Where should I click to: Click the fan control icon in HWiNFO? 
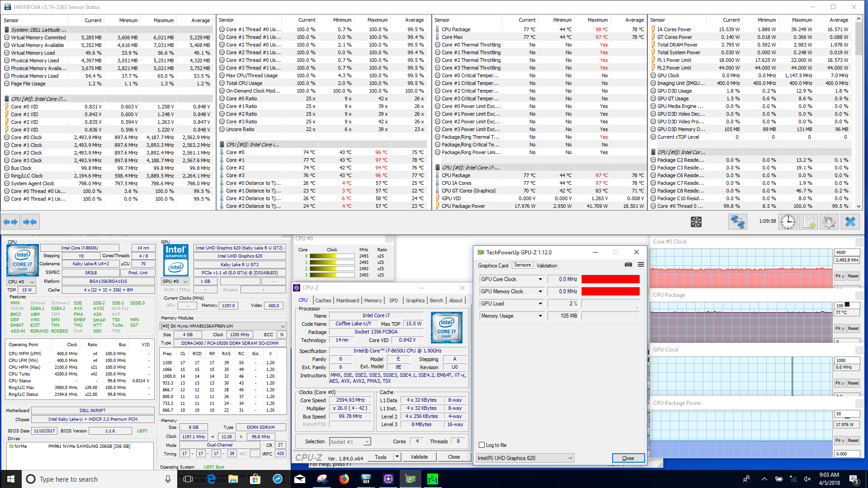tap(696, 222)
